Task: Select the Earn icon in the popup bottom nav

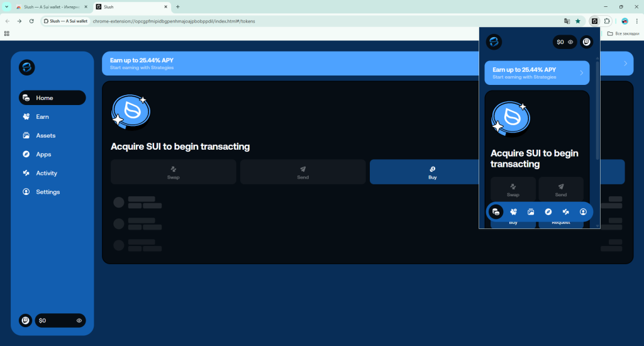Action: point(513,212)
